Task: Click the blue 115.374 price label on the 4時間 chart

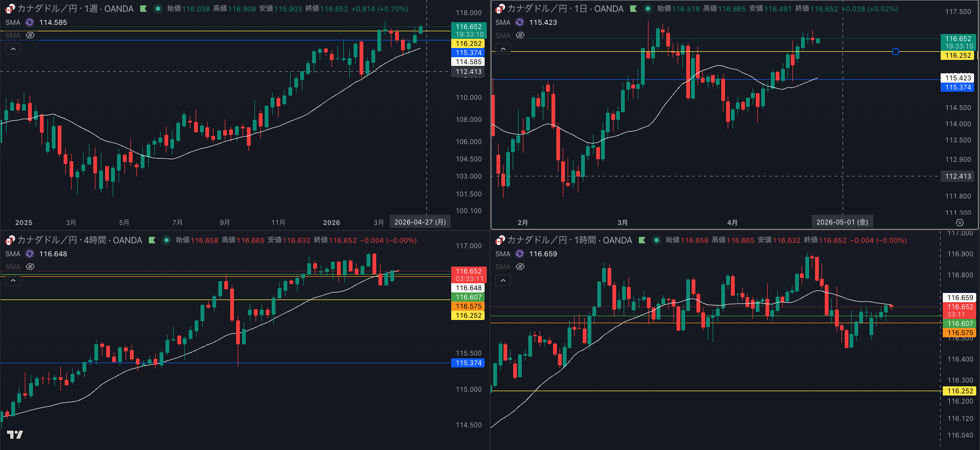Action: click(x=469, y=363)
